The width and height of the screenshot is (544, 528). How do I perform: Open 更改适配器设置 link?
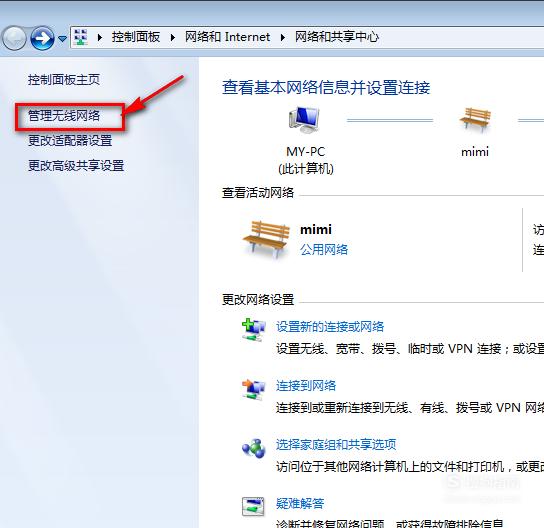[x=70, y=141]
